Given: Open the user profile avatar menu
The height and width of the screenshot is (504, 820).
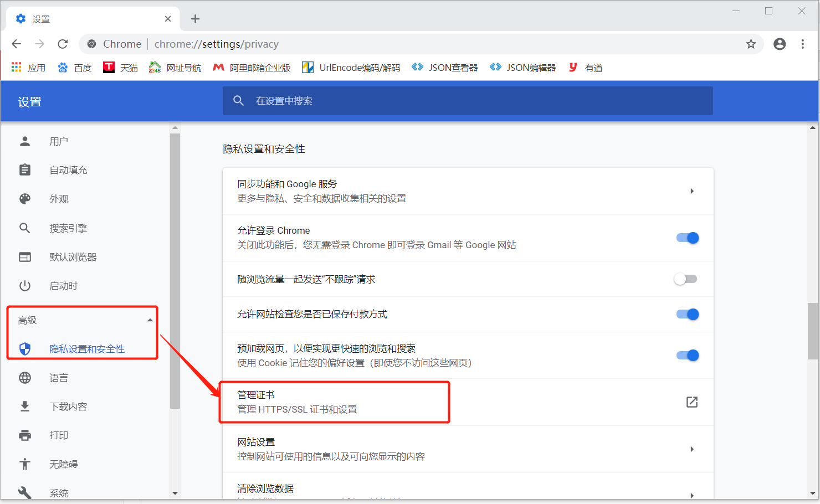Looking at the screenshot, I should point(780,44).
